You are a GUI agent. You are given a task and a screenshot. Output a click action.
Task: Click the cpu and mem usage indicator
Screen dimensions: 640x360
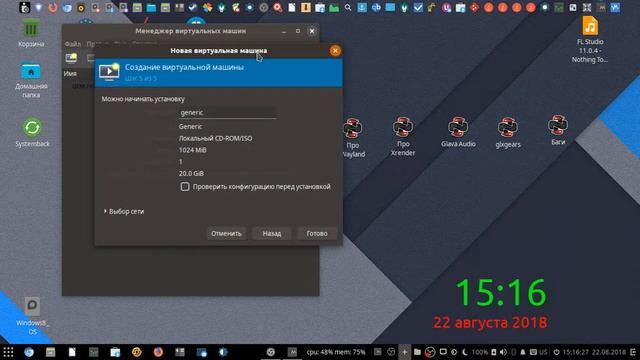[336, 352]
